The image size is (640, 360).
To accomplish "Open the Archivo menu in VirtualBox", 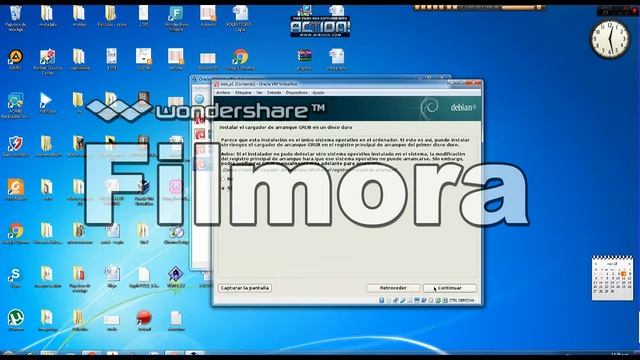I will tap(223, 93).
